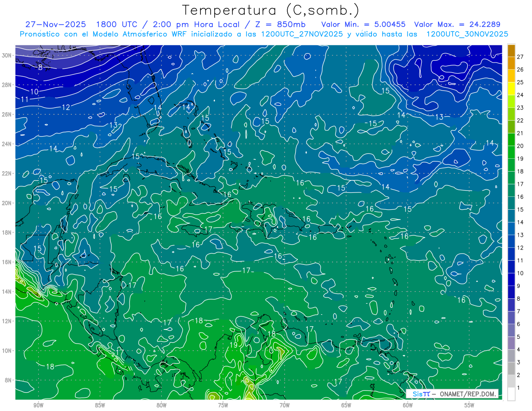
Task: Click "Valor Min. = 5.00455" text
Action: click(363, 24)
